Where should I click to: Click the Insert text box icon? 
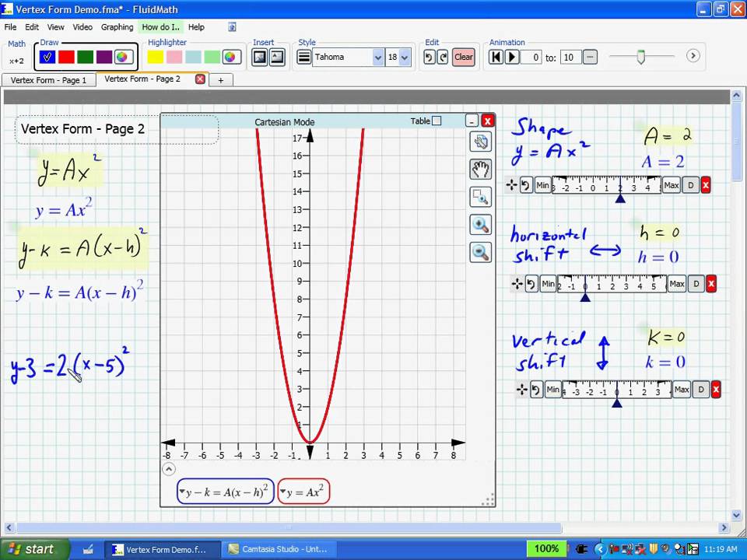coord(277,57)
